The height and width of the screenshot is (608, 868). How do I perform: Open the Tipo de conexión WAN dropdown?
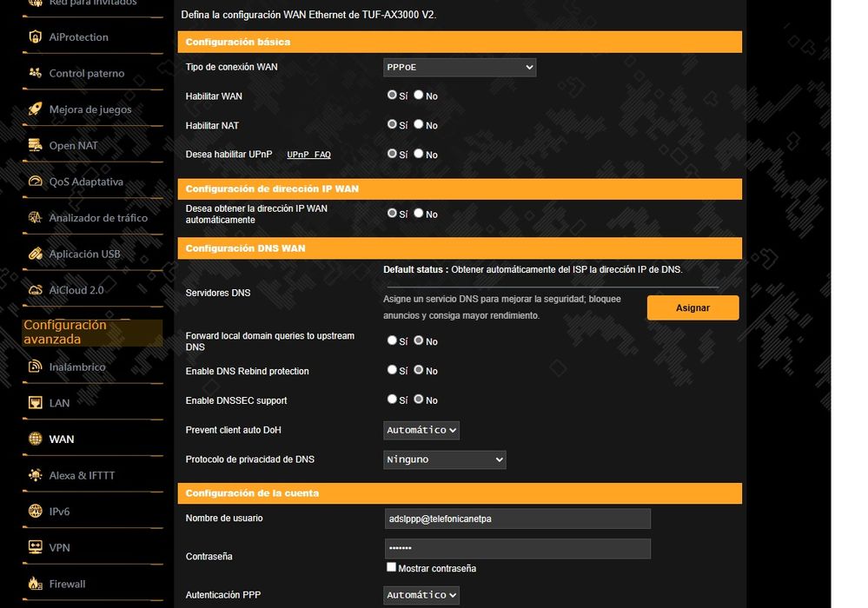pyautogui.click(x=460, y=67)
